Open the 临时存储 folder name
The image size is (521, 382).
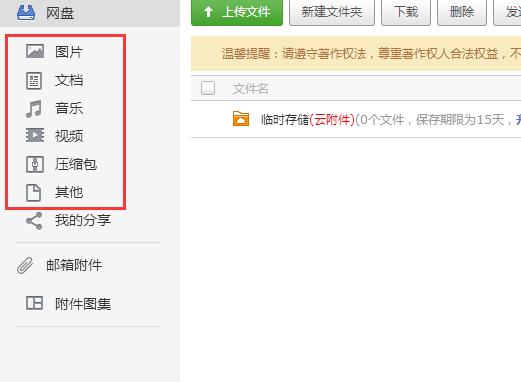tap(285, 120)
